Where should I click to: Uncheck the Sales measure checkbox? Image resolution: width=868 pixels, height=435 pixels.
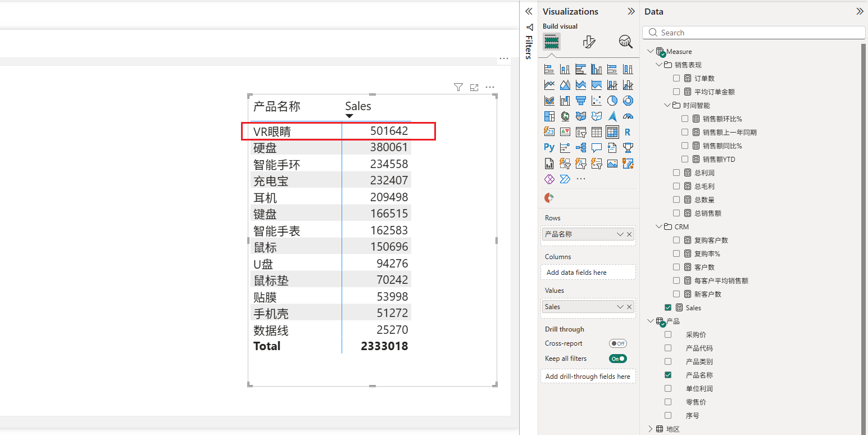(x=668, y=307)
